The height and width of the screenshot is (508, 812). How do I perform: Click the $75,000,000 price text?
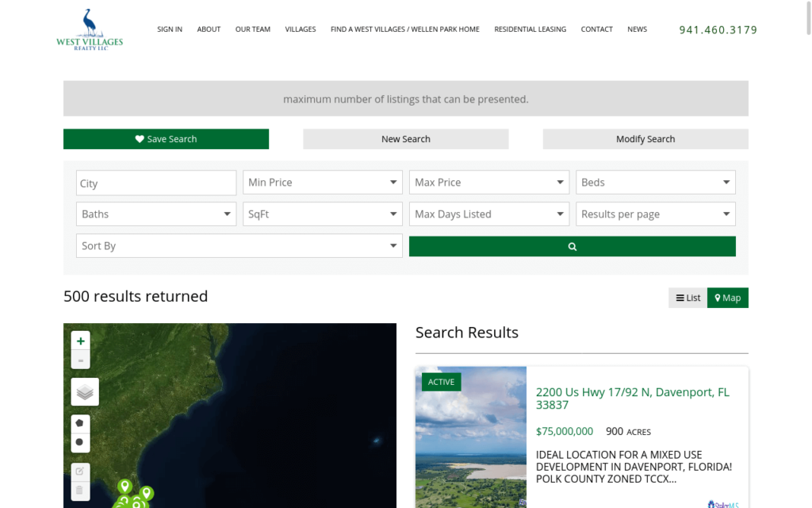pyautogui.click(x=565, y=431)
